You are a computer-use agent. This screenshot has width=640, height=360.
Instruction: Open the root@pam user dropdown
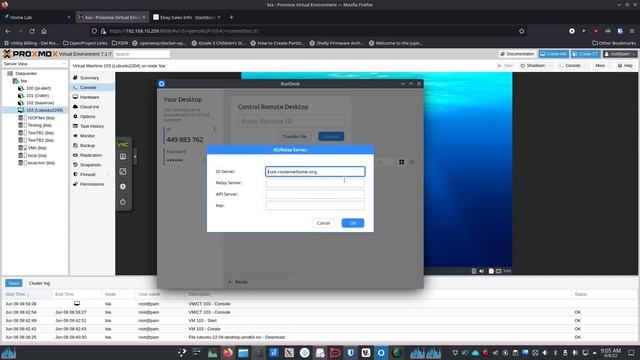[620, 54]
